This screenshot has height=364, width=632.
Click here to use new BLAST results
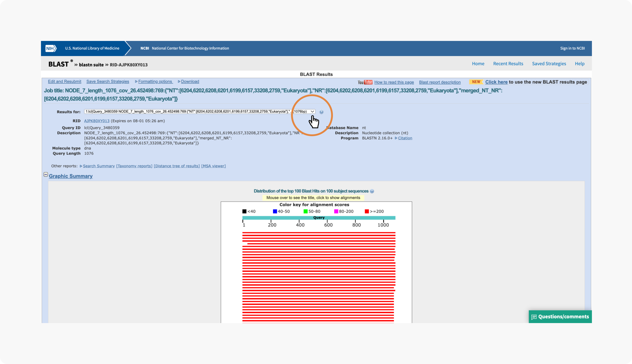point(496,82)
